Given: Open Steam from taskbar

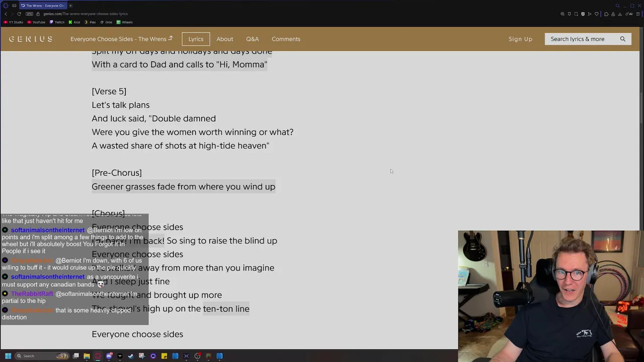Looking at the screenshot, I should coord(131,356).
